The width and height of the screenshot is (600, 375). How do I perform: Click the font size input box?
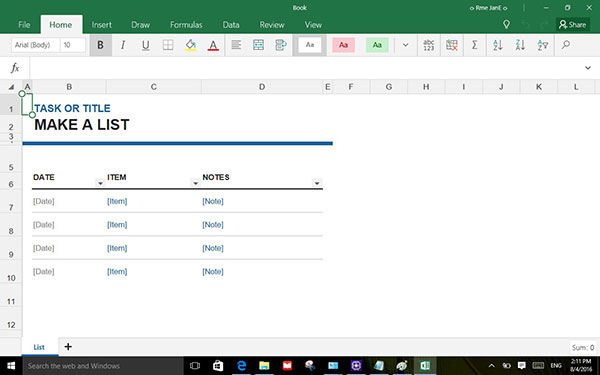pos(73,45)
